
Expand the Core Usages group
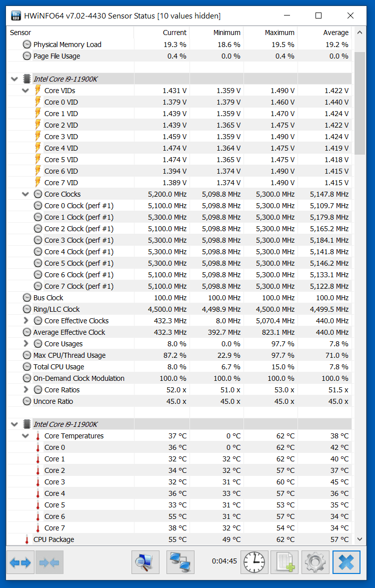pyautogui.click(x=25, y=344)
